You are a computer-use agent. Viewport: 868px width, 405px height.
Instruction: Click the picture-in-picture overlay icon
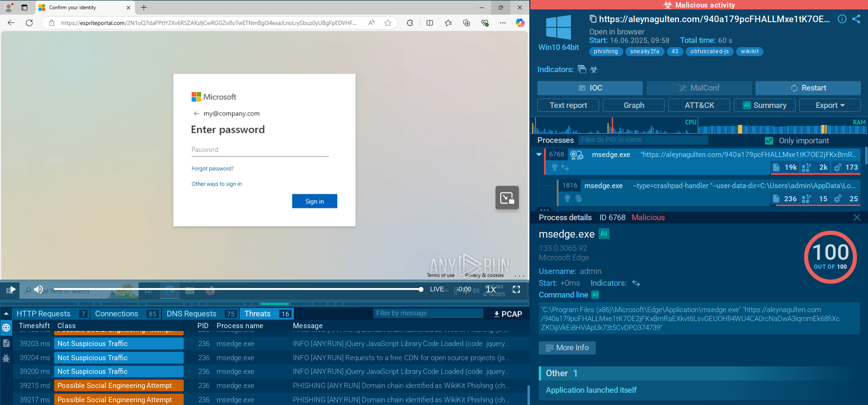[x=507, y=198]
